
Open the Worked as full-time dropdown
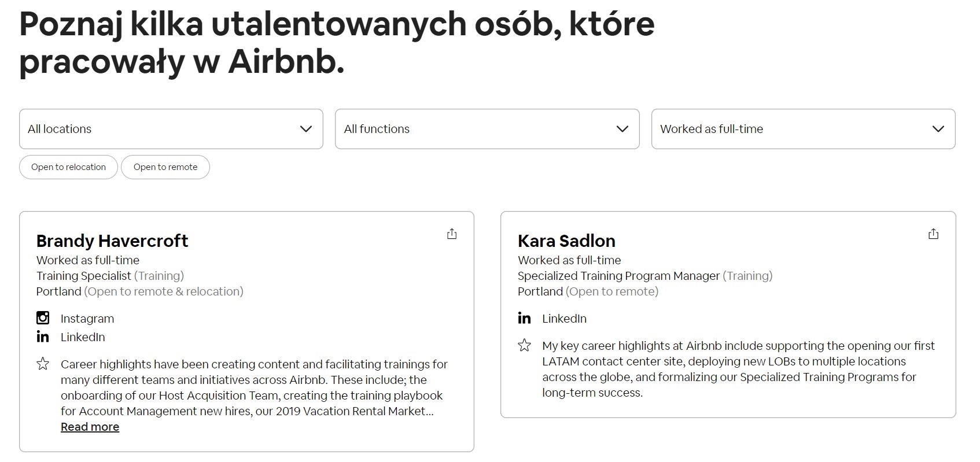click(x=803, y=129)
